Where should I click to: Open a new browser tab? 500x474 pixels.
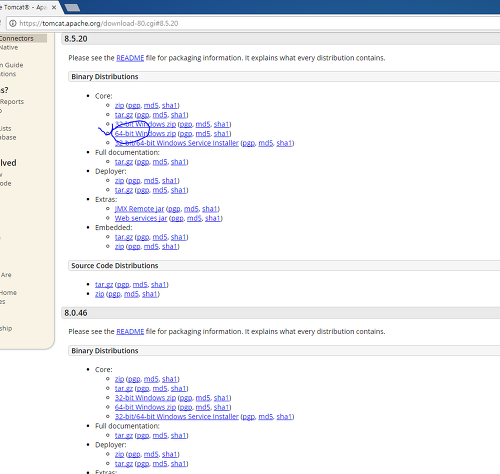72,7
